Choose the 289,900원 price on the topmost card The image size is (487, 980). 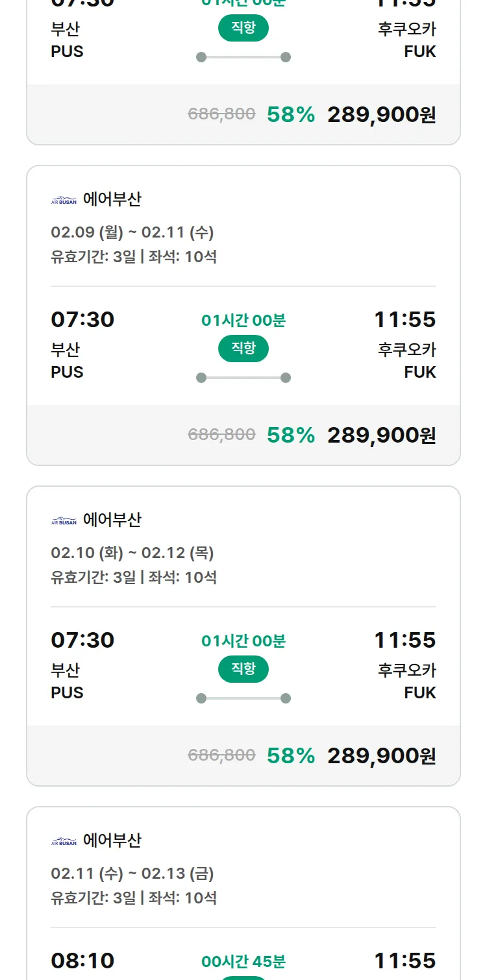point(381,114)
